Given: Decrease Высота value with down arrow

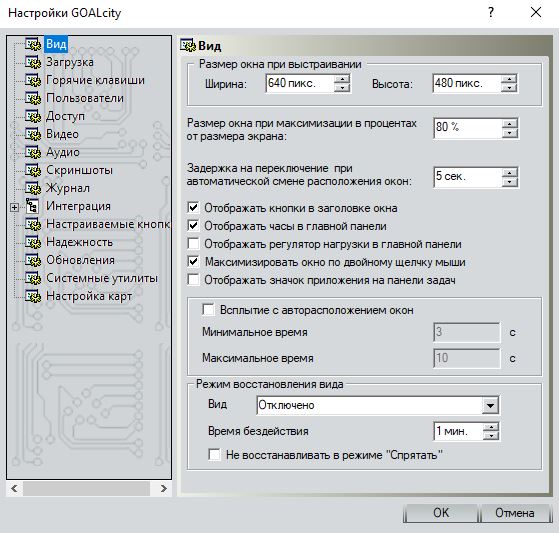Looking at the screenshot, I should pyautogui.click(x=509, y=88).
